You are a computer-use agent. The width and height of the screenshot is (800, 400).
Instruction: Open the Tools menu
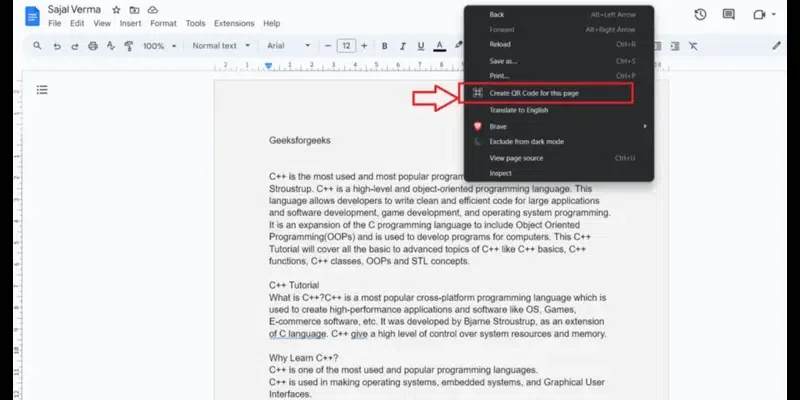[x=195, y=23]
